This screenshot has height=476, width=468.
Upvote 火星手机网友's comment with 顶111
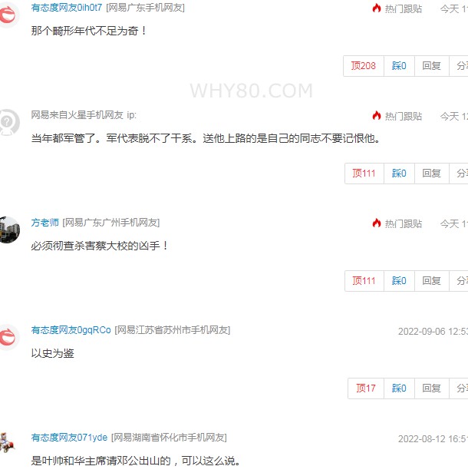(364, 174)
